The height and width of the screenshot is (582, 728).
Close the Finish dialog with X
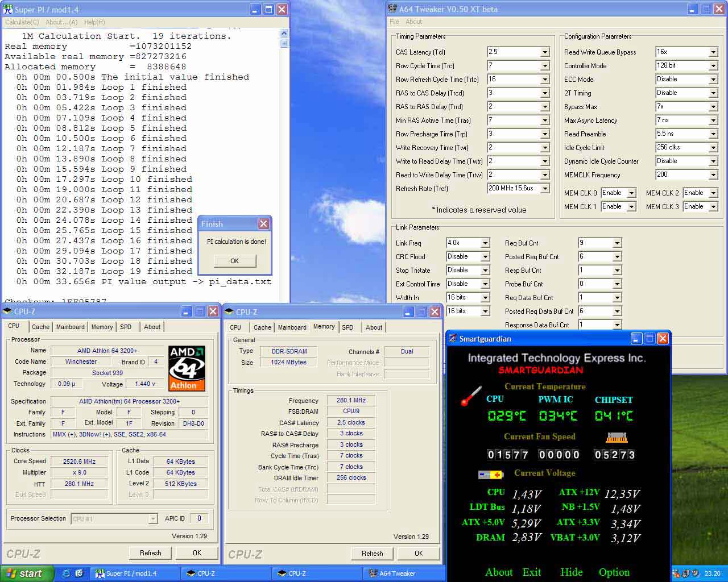263,224
